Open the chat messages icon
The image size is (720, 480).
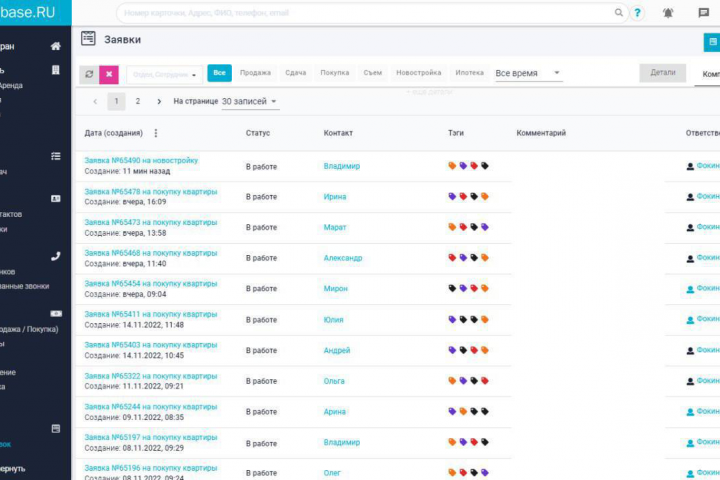point(703,13)
